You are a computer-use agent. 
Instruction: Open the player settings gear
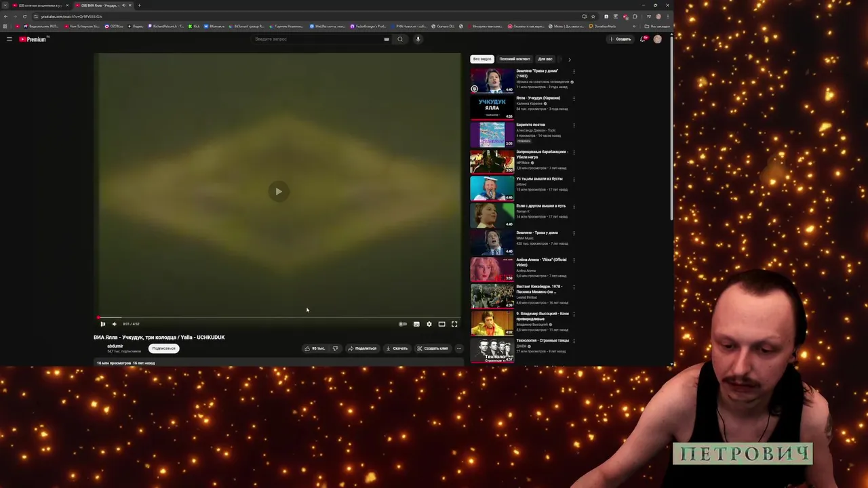click(429, 324)
